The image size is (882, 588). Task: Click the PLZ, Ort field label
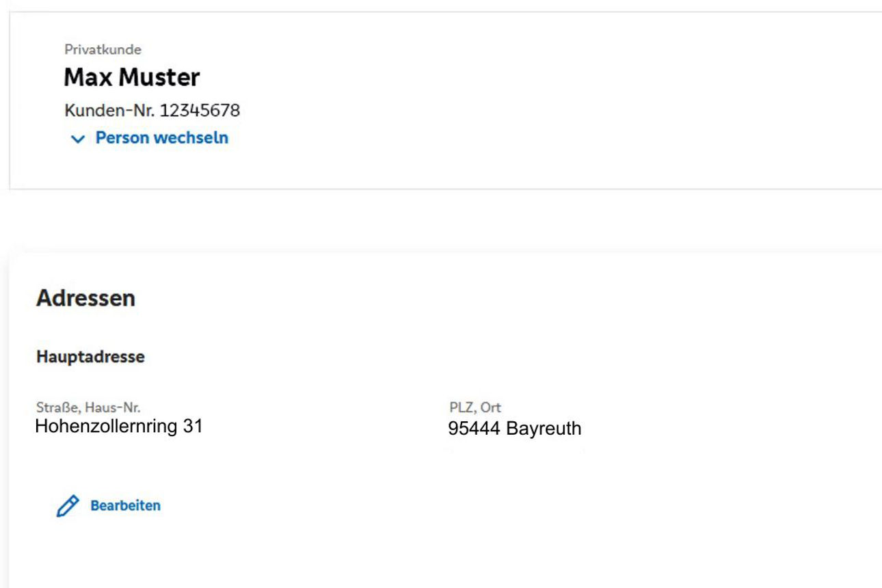475,407
